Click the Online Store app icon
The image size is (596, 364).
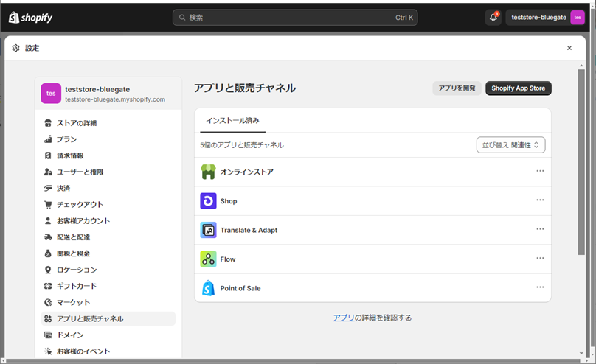point(208,172)
